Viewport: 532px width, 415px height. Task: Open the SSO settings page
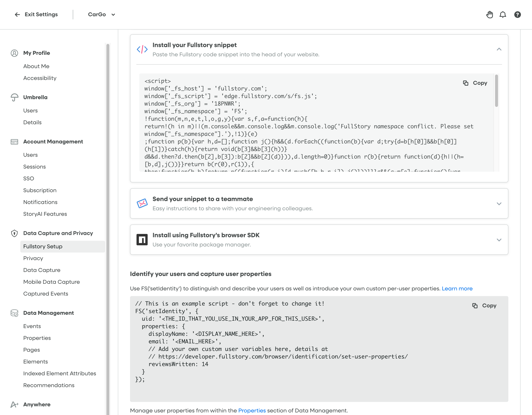(x=28, y=178)
